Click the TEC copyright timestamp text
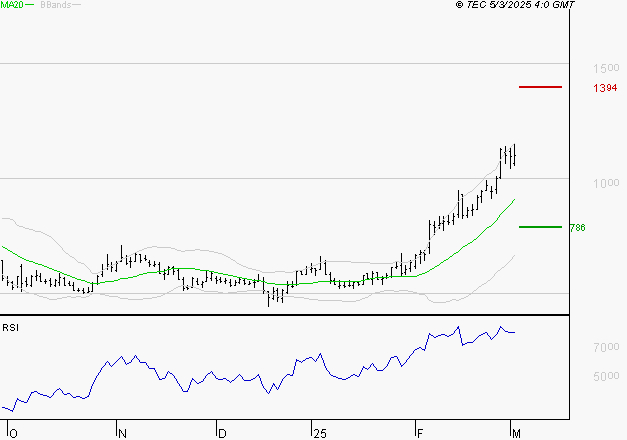The width and height of the screenshot is (627, 440). tap(515, 5)
